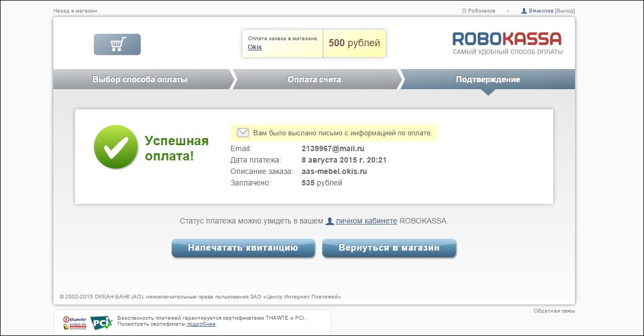Click the Вам было выслано письмо notice
Image resolution: width=644 pixels, height=336 pixels.
tap(334, 133)
